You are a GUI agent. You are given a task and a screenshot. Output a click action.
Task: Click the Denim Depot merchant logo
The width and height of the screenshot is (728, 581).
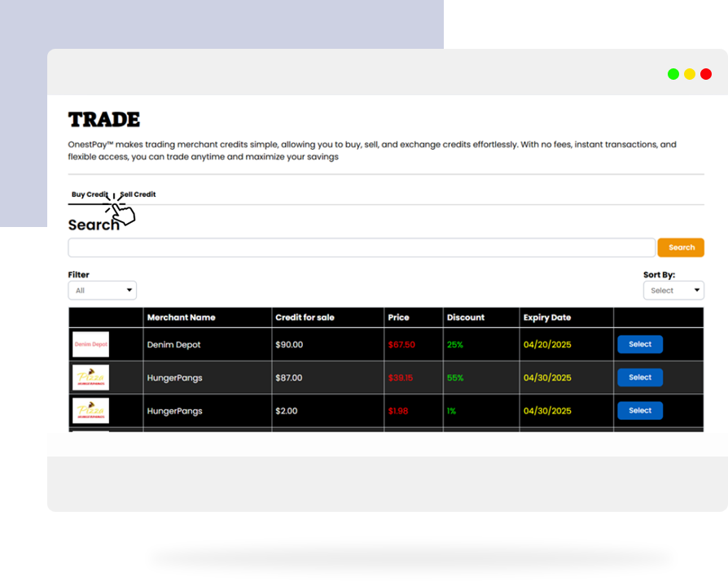click(x=90, y=344)
